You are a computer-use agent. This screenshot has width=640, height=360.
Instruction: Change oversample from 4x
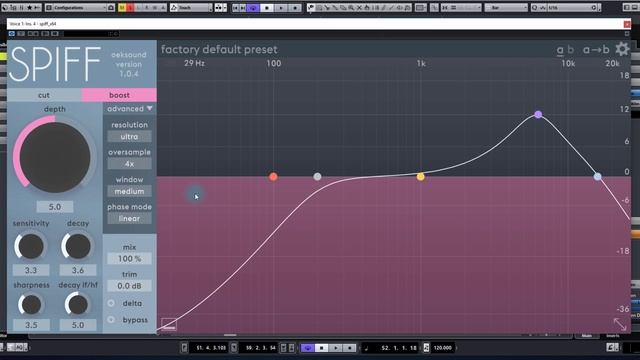coord(129,164)
